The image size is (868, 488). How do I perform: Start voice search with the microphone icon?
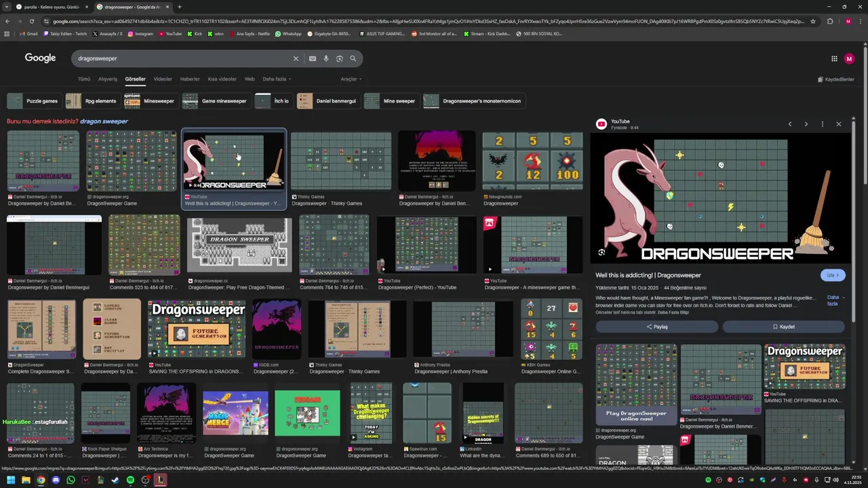pyautogui.click(x=326, y=58)
